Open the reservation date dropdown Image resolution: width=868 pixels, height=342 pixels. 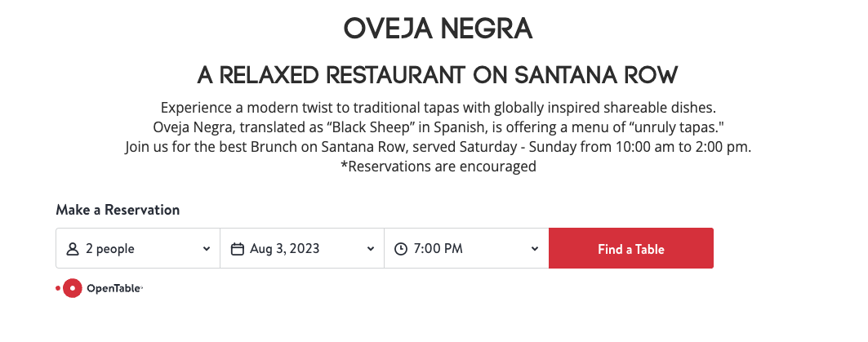click(x=302, y=249)
